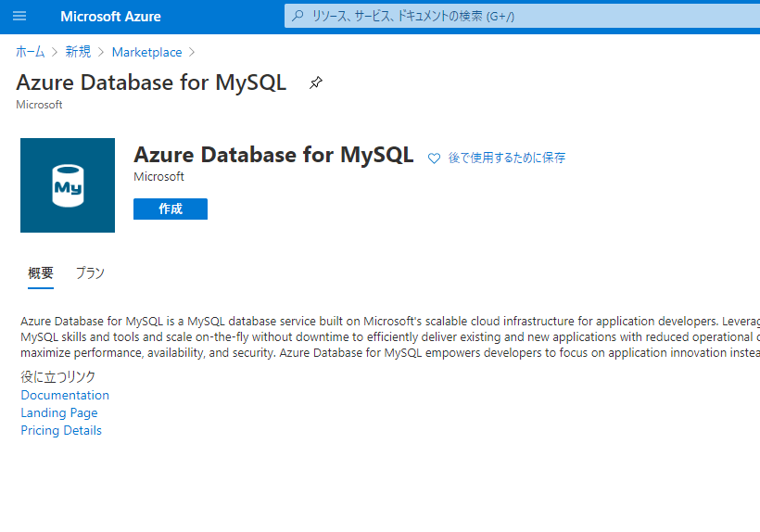The image size is (760, 532).
Task: Open the hamburger portal menu
Action: [19, 16]
